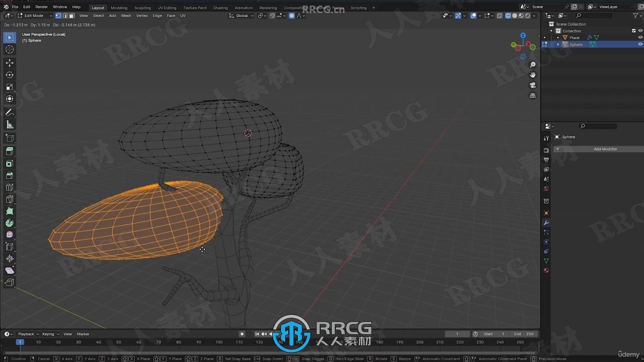Hide the Plane object in outliner
Viewport: 644px width, 362px height.
[x=640, y=37]
